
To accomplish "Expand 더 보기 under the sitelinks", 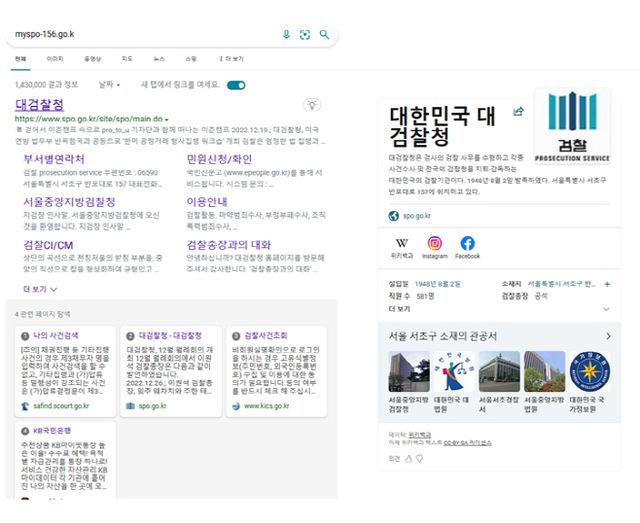I will (x=40, y=289).
